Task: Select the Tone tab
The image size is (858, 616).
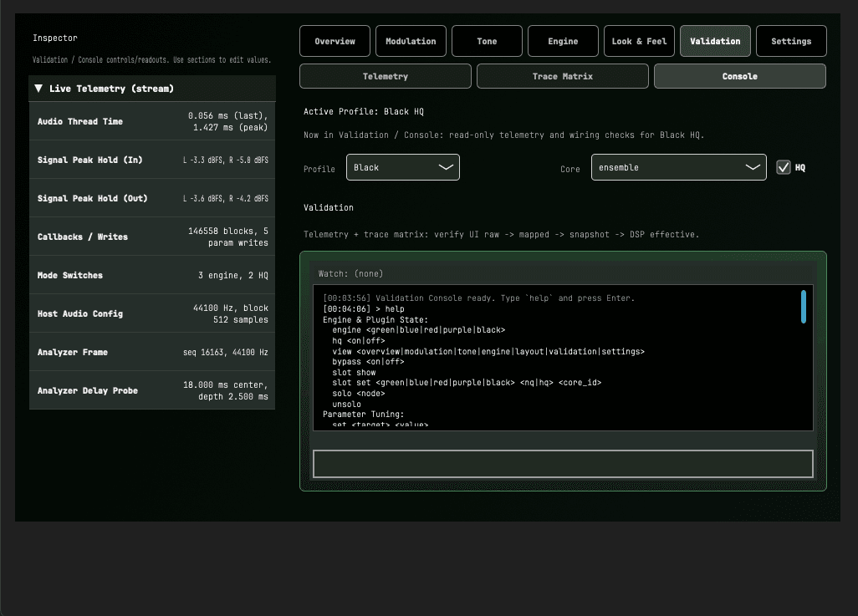Action: 486,40
